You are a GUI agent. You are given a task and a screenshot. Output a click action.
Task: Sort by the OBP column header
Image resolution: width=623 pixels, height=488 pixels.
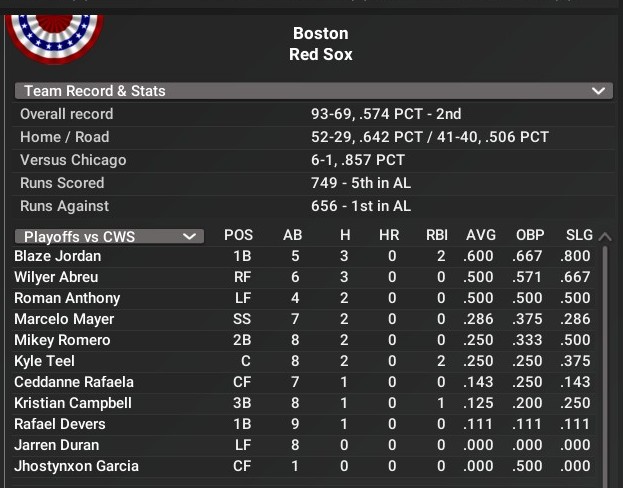(530, 236)
